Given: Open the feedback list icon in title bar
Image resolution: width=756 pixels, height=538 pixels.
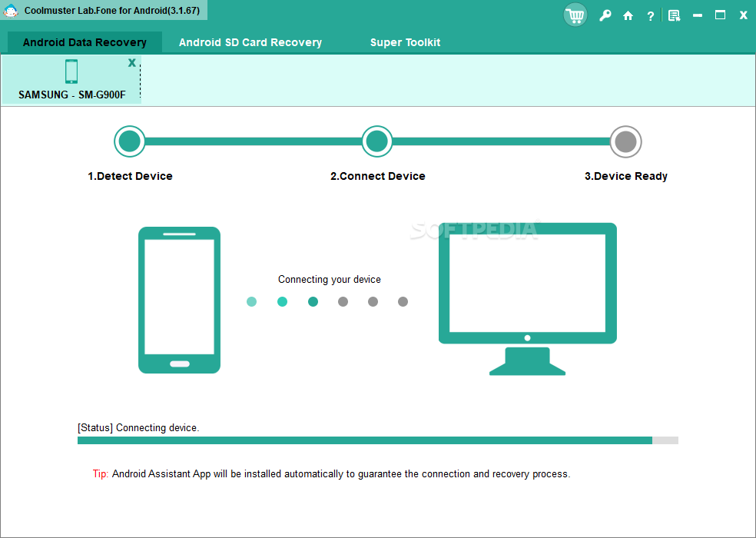Looking at the screenshot, I should (674, 16).
